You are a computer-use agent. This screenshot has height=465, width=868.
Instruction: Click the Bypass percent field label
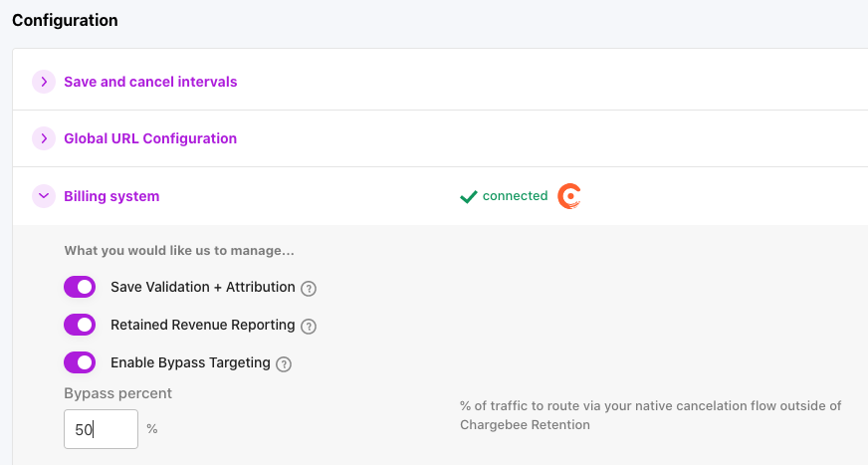pyautogui.click(x=117, y=393)
